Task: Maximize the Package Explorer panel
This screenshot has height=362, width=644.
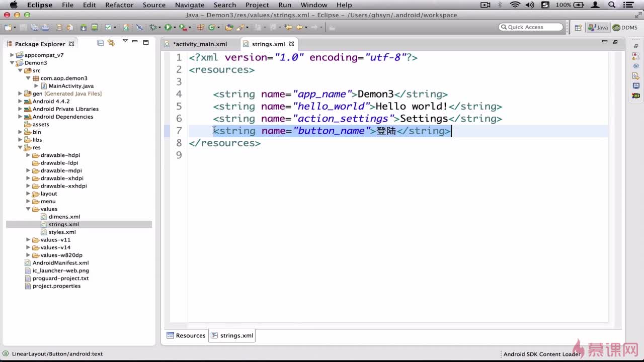Action: pos(146,42)
